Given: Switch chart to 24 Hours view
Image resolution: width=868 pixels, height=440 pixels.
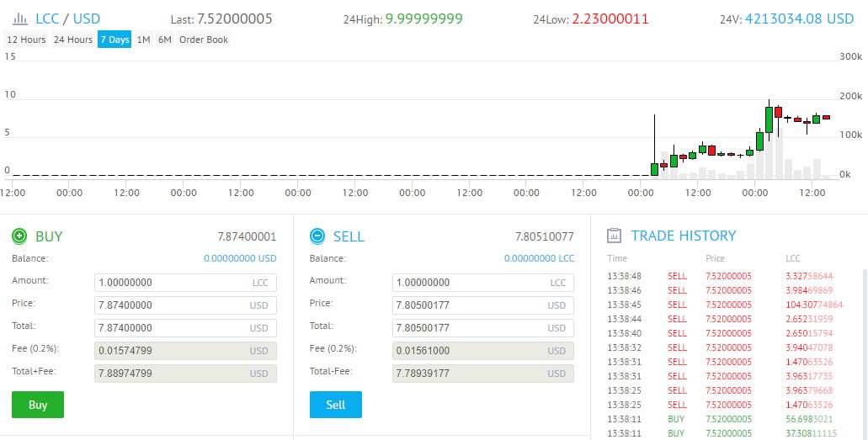Looking at the screenshot, I should click(73, 40).
